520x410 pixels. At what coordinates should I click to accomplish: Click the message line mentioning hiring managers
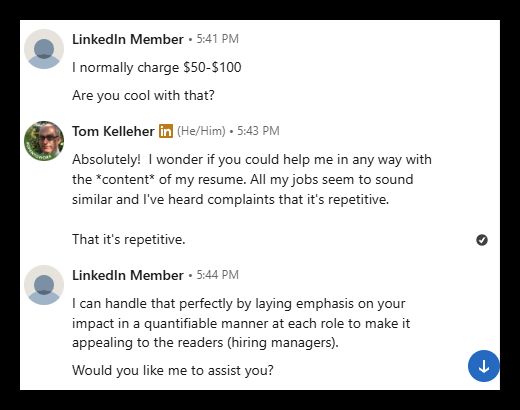(205, 343)
